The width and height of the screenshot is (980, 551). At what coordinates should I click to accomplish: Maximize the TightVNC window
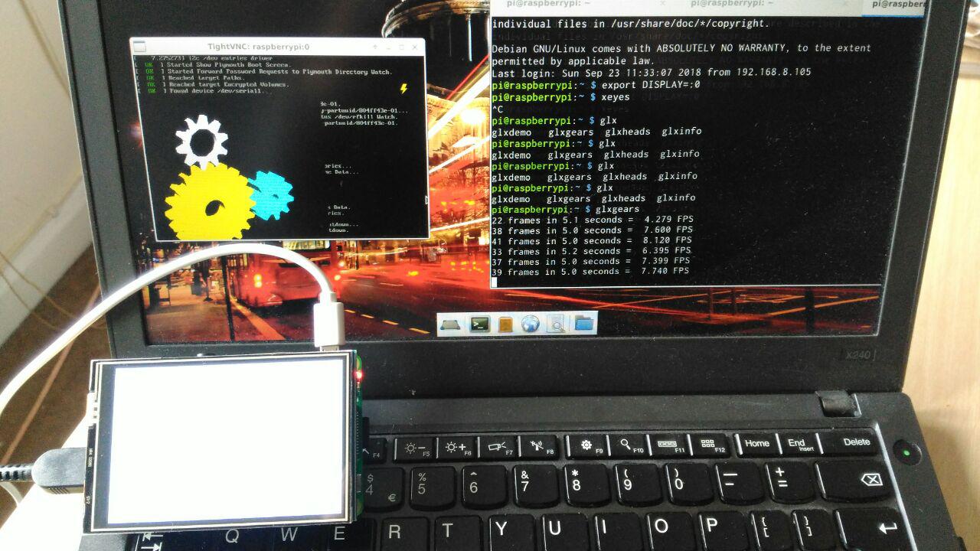401,47
